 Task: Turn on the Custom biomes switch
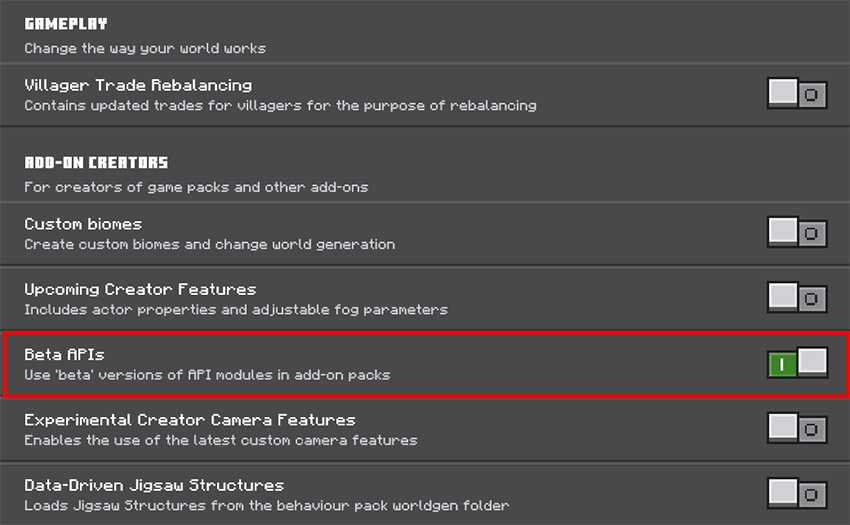click(797, 233)
